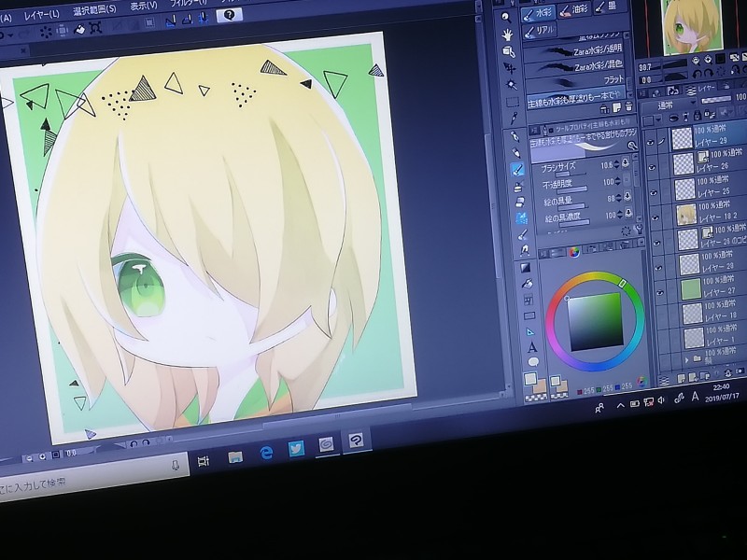Image resolution: width=747 pixels, height=560 pixels.
Task: Switch to the 水彩 watercolor brush group
Action: click(538, 14)
